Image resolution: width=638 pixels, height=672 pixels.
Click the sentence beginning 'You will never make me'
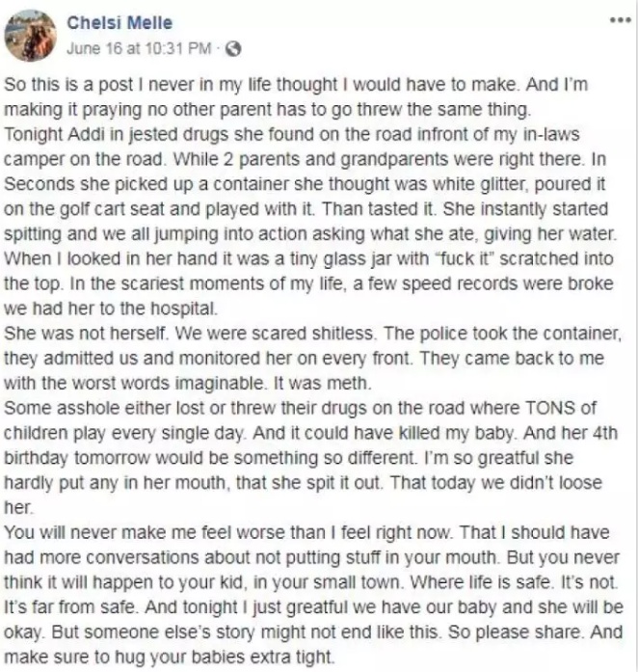point(228,532)
